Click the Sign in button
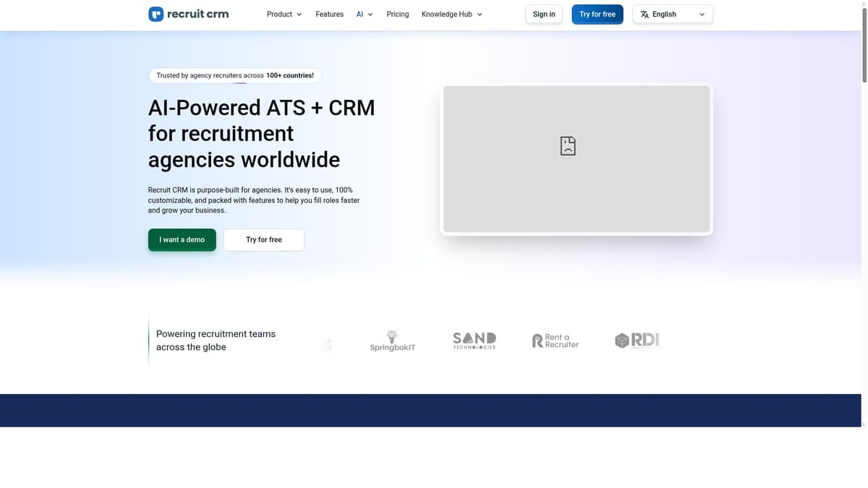The height and width of the screenshot is (488, 868). pyautogui.click(x=543, y=14)
